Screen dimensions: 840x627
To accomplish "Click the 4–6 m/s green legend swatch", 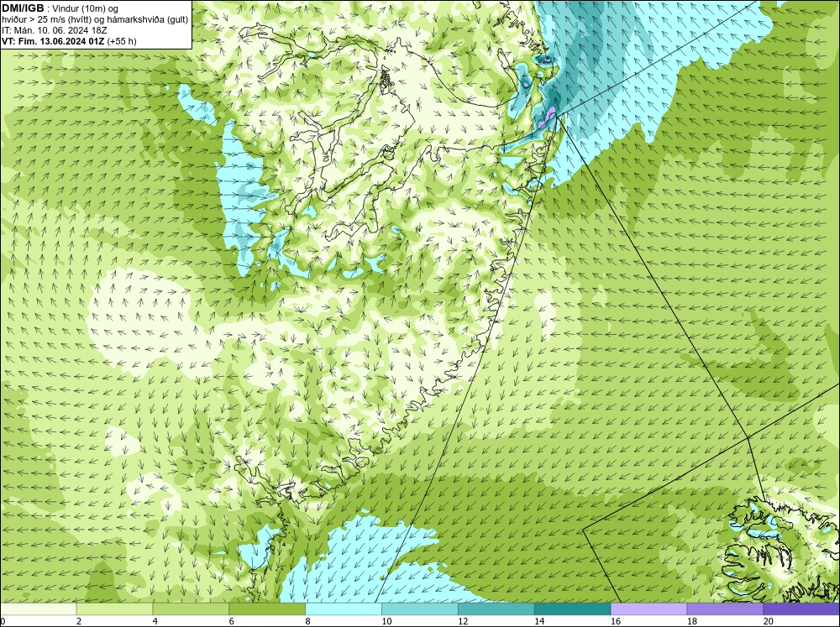I will tap(191, 609).
